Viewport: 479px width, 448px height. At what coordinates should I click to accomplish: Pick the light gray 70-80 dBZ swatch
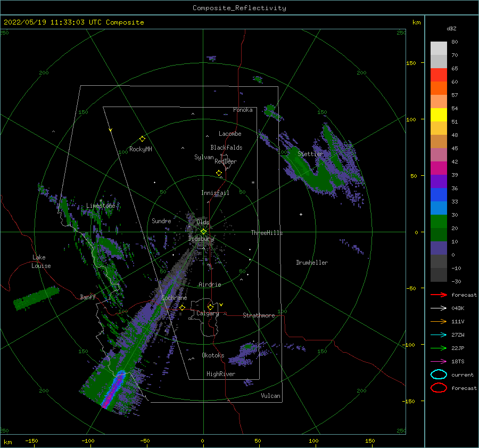pos(439,48)
